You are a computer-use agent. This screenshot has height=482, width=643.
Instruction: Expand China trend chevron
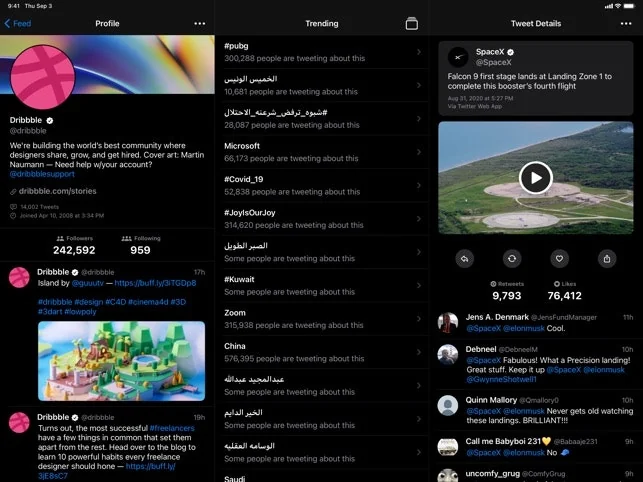coord(419,352)
